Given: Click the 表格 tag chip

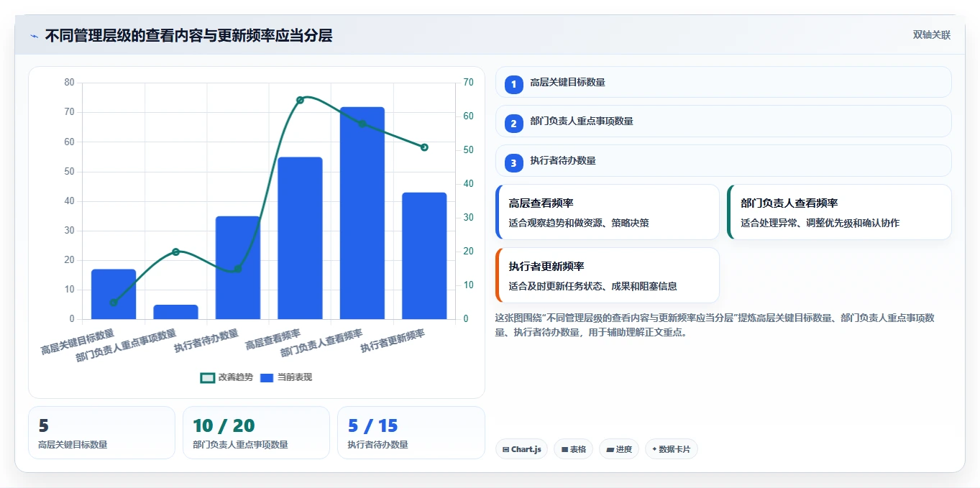Looking at the screenshot, I should (x=573, y=449).
